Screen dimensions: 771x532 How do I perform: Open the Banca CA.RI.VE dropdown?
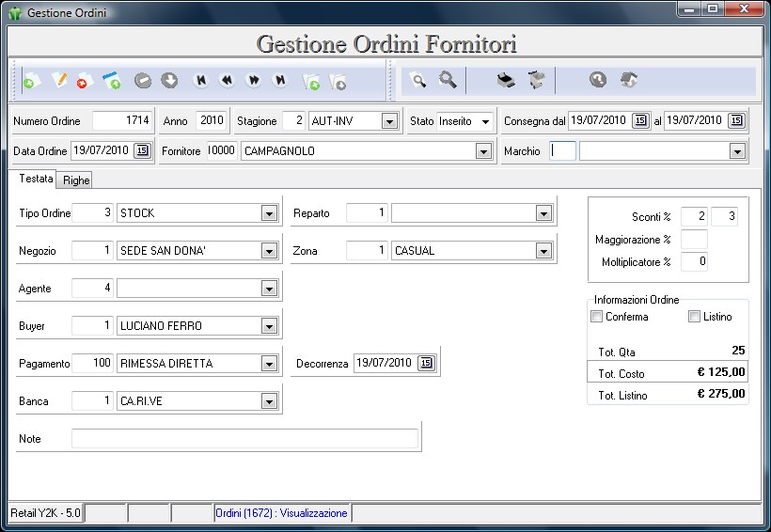point(269,401)
